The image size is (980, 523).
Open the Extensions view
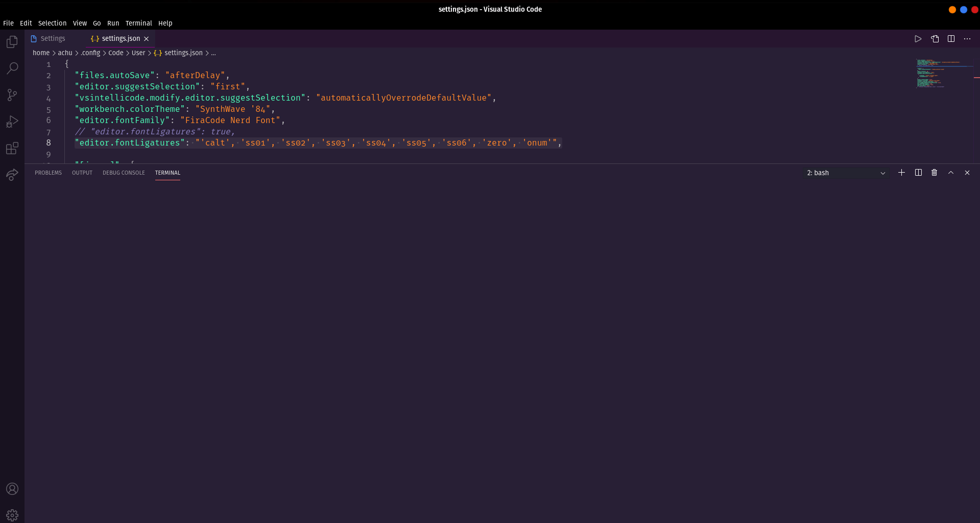coord(12,148)
